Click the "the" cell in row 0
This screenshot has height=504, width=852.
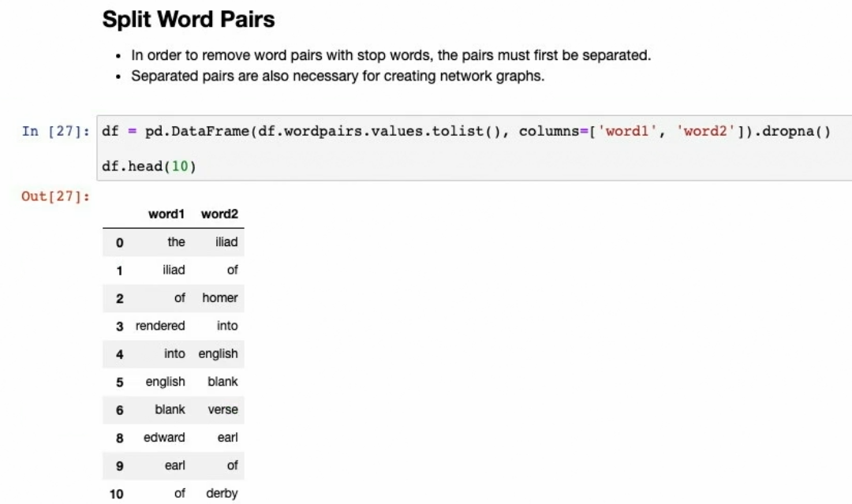point(176,242)
